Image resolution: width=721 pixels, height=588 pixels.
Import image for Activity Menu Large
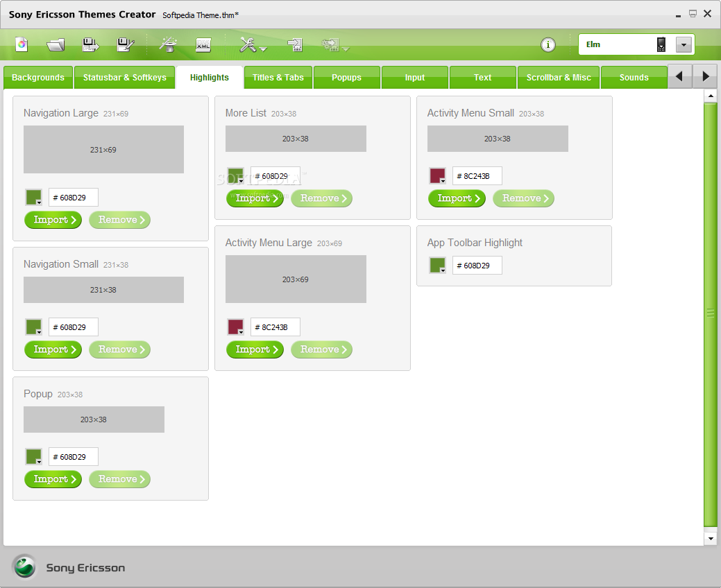click(x=255, y=349)
